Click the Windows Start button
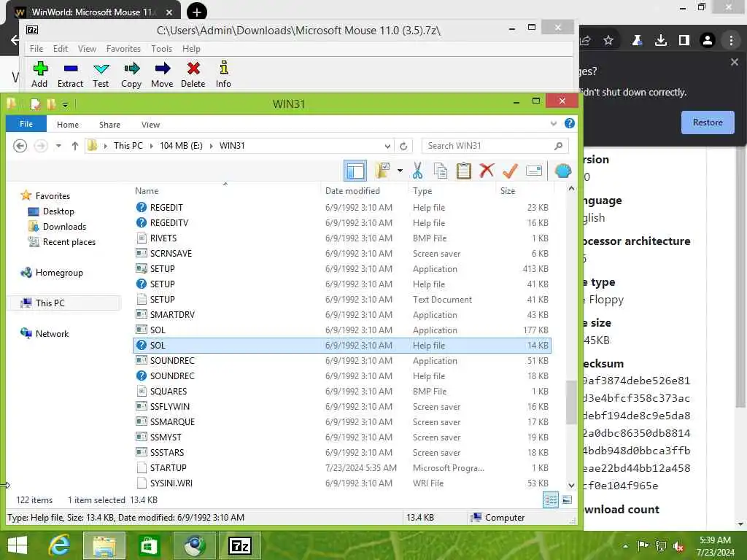This screenshot has width=747, height=560. click(x=18, y=545)
